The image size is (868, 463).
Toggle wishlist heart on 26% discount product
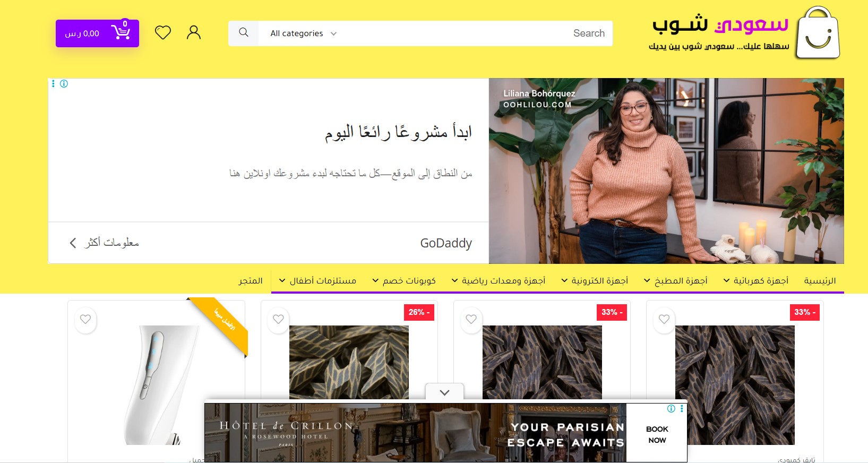(278, 320)
